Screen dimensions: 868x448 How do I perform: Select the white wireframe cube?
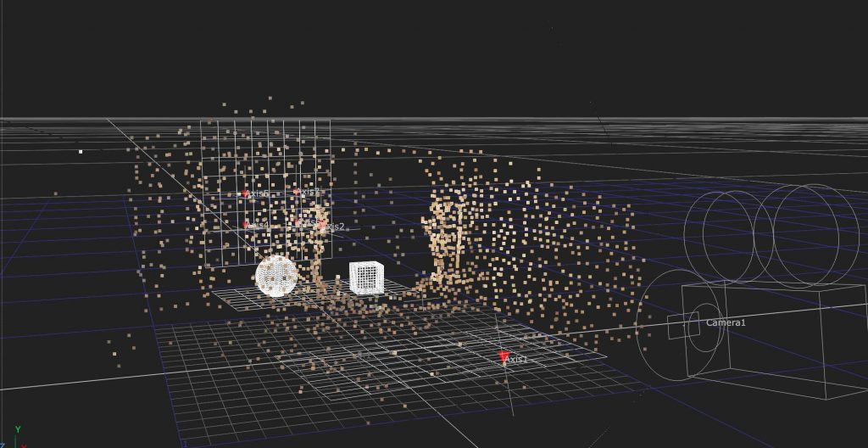366,277
